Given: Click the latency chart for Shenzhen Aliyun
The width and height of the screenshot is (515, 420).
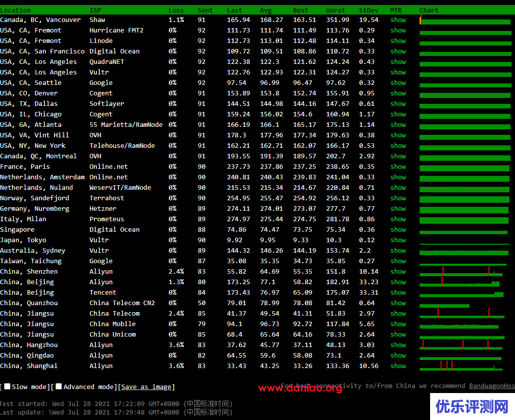Looking at the screenshot, I should tap(461, 271).
